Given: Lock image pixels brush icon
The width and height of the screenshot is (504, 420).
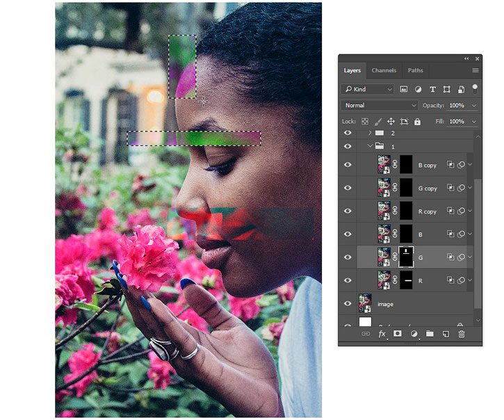Looking at the screenshot, I should (x=378, y=122).
